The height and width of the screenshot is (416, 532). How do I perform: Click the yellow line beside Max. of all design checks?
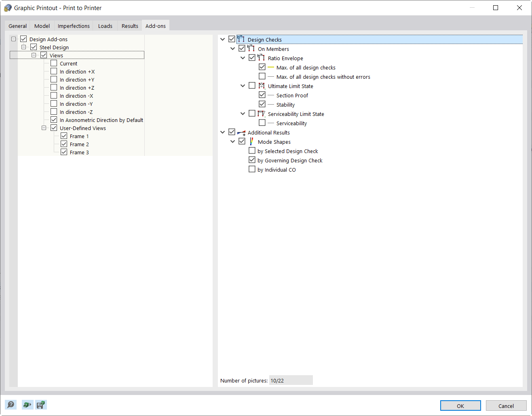[x=271, y=67]
